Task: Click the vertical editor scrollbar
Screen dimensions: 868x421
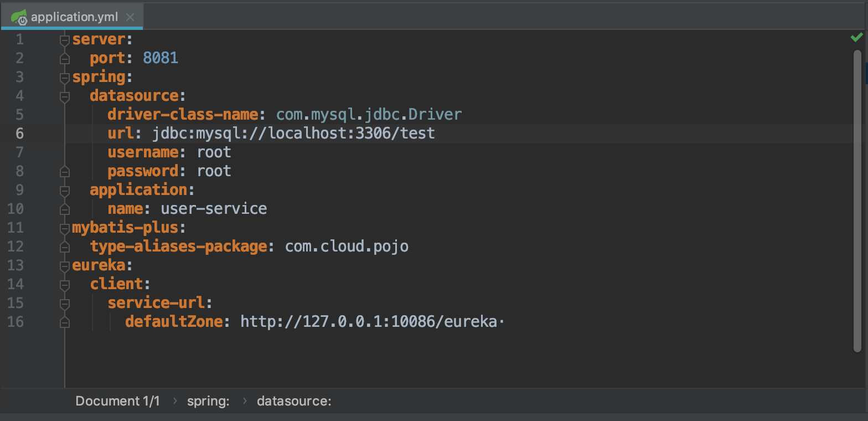Action: coord(857,201)
